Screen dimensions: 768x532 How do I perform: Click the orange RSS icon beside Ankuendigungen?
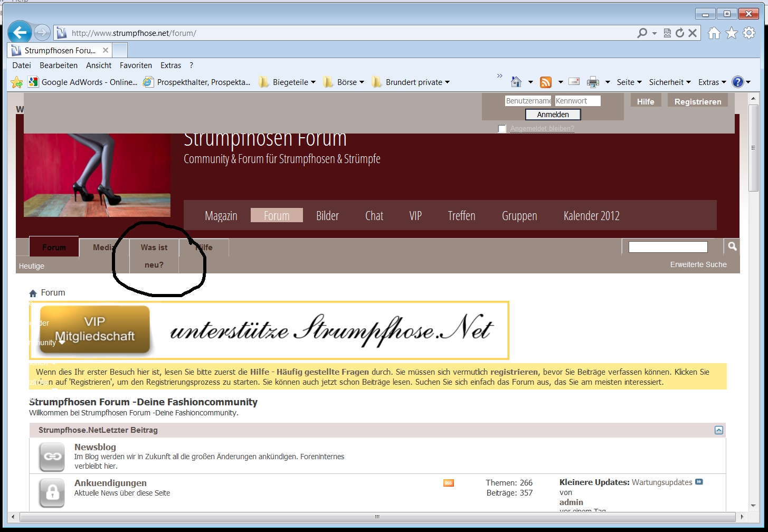click(449, 483)
